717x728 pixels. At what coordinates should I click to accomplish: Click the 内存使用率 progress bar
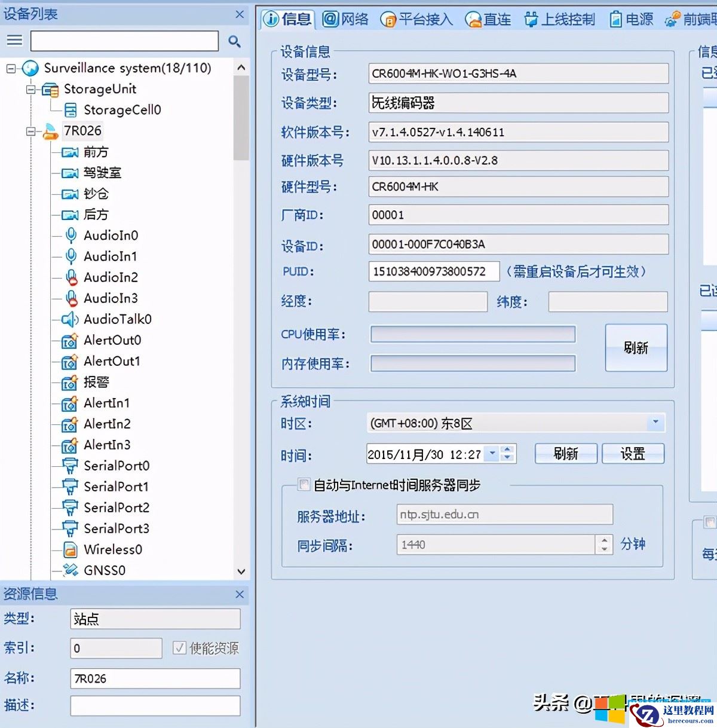pyautogui.click(x=473, y=363)
